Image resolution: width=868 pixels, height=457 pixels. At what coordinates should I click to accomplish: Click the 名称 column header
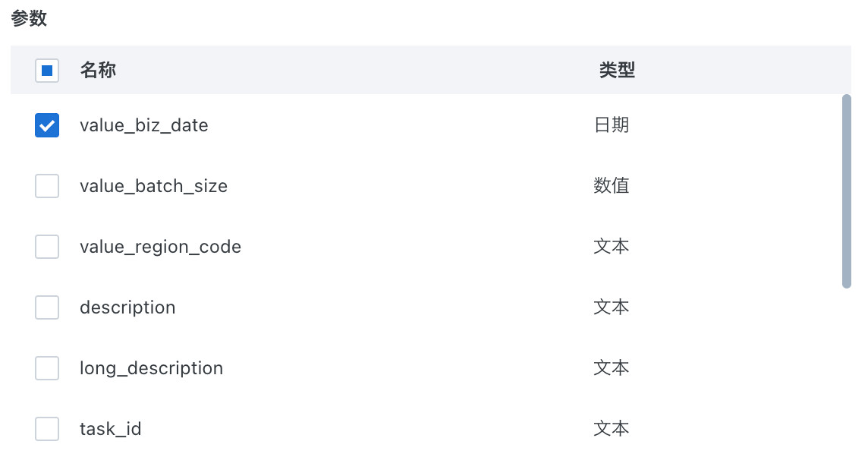pos(98,71)
